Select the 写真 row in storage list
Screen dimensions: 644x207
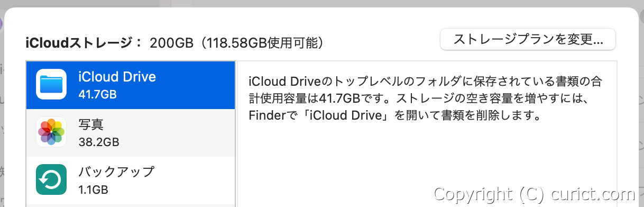click(130, 133)
